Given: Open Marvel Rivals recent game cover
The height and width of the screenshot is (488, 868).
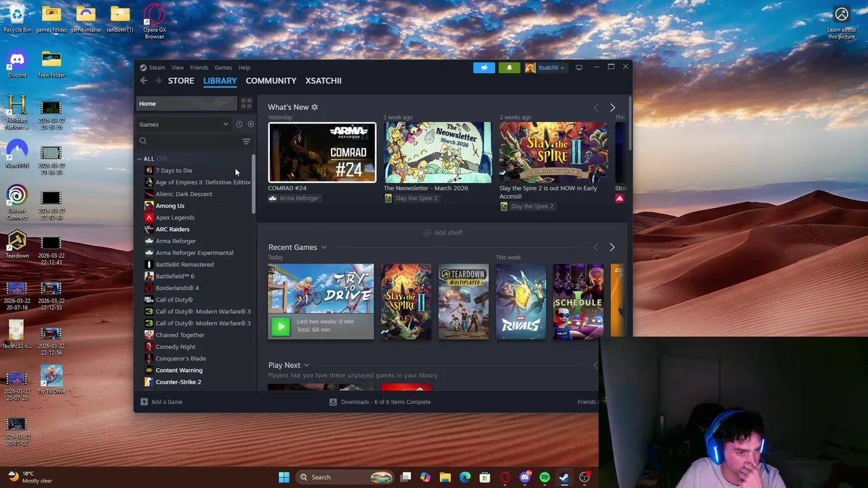Looking at the screenshot, I should [x=521, y=302].
